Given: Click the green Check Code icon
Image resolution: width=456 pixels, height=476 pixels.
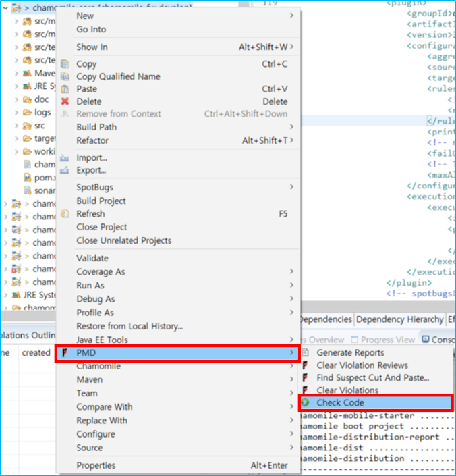Looking at the screenshot, I should click(306, 403).
